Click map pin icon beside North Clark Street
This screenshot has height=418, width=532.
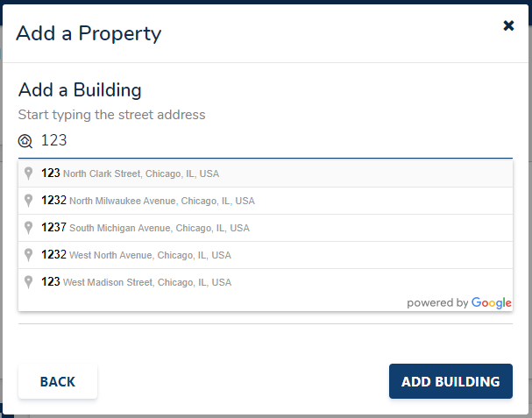pyautogui.click(x=29, y=174)
